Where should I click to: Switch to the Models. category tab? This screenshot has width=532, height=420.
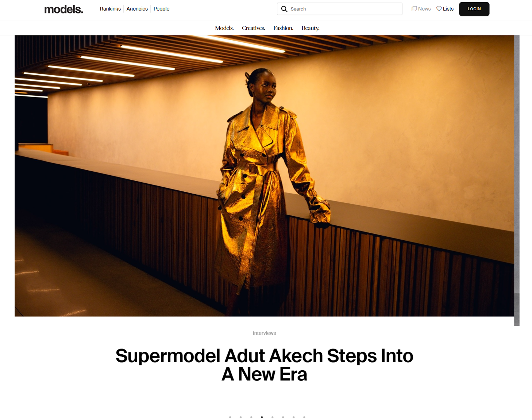point(224,28)
